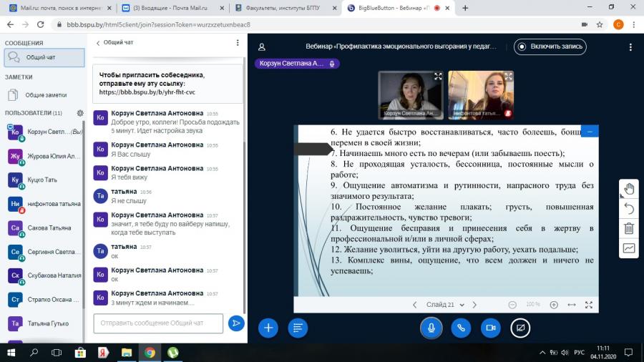644x362 pixels.
Task: Go to the next slide
Action: coord(474,305)
